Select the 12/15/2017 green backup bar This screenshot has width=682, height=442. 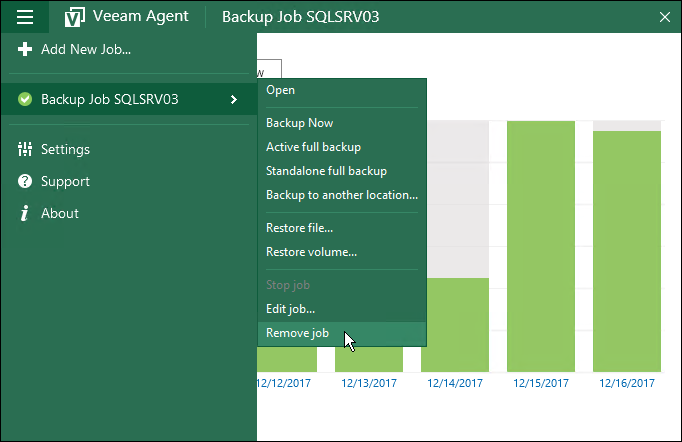click(541, 246)
